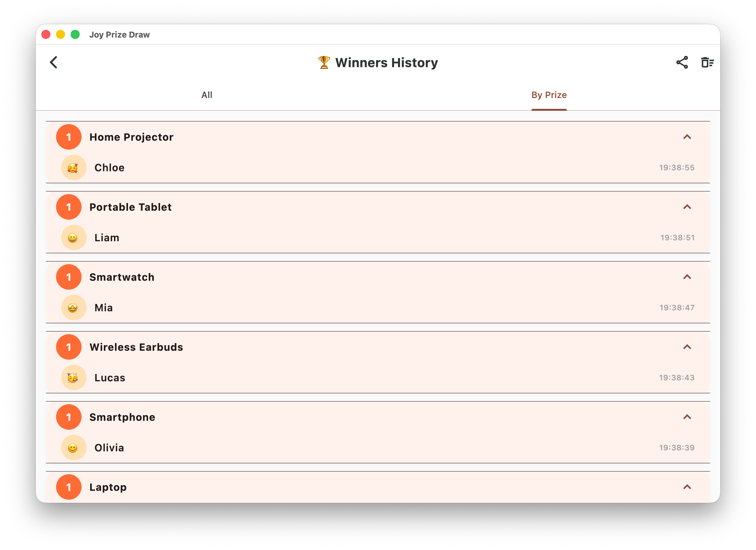Go back using the back arrow

coord(54,62)
